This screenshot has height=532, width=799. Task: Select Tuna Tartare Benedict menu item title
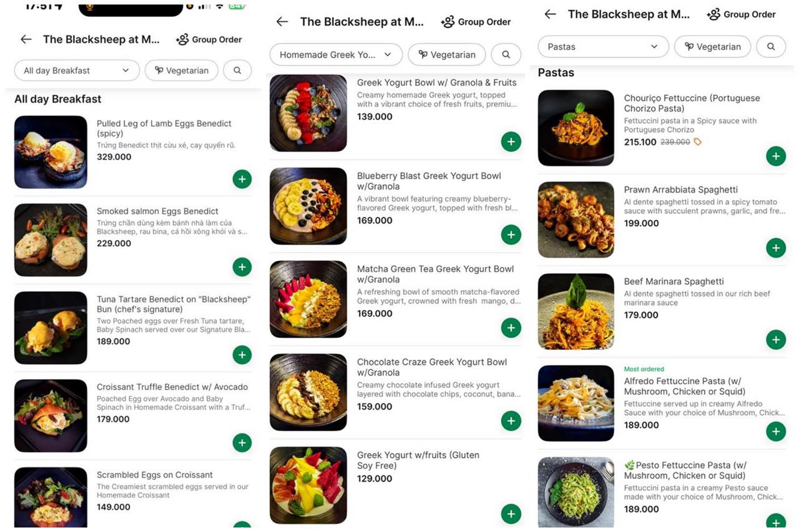pyautogui.click(x=174, y=304)
